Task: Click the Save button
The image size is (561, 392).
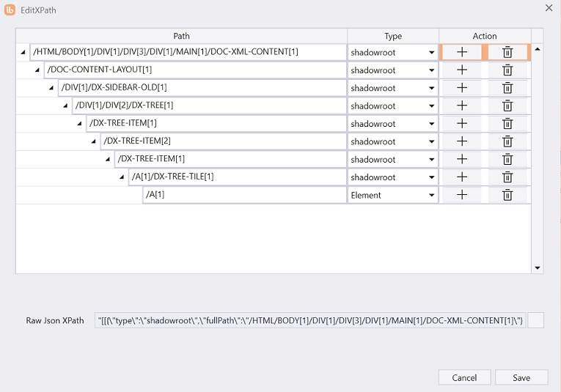Action: coord(521,377)
